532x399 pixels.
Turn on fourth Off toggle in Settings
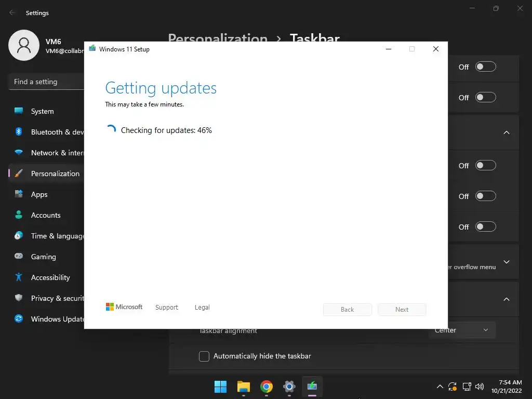[x=486, y=196]
